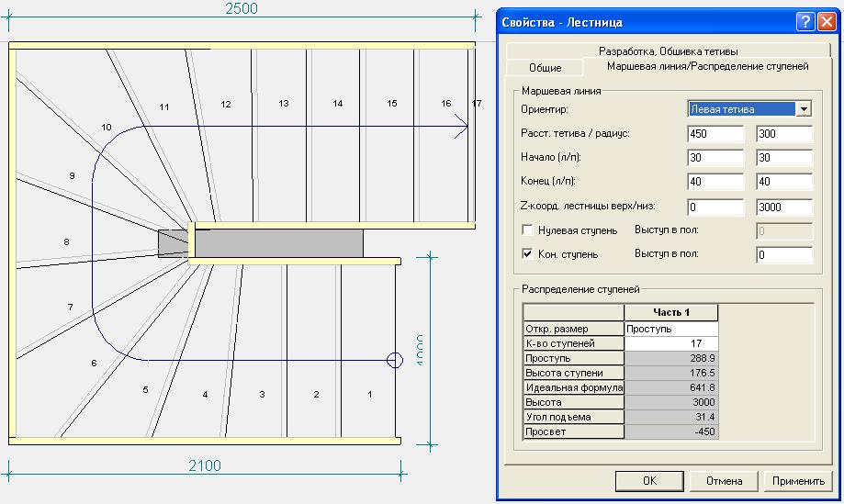Click the Проступь value 288.9
This screenshot has width=844, height=504.
coord(671,358)
